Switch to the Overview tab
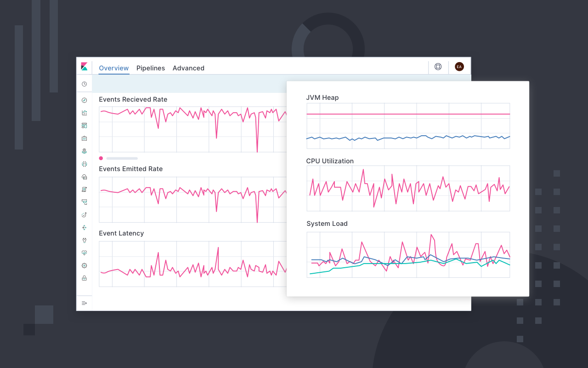588x368 pixels. point(114,68)
